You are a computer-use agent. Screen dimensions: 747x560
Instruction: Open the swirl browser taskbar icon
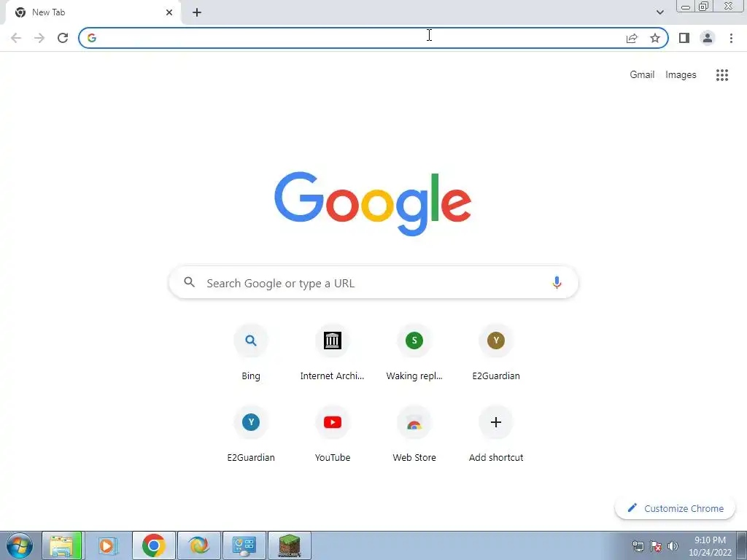click(x=198, y=545)
